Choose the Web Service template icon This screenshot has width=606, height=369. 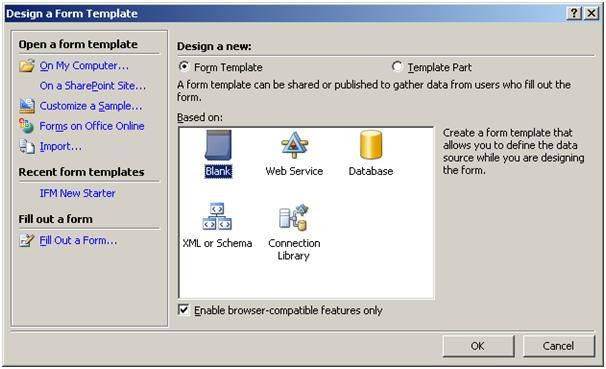(x=294, y=145)
